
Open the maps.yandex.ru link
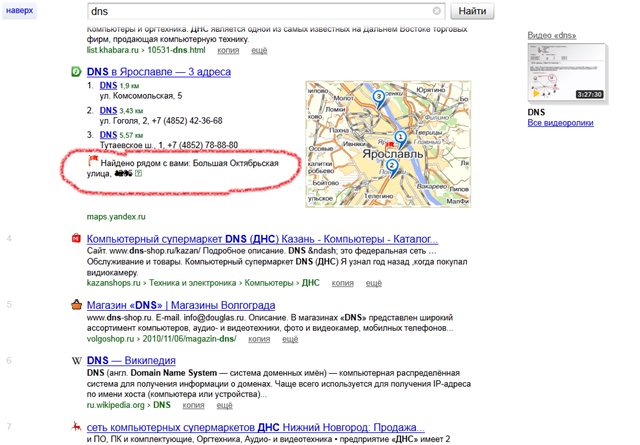[x=116, y=216]
